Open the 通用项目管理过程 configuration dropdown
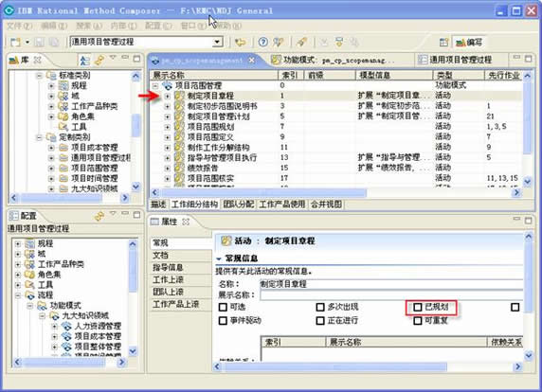 tap(217, 43)
